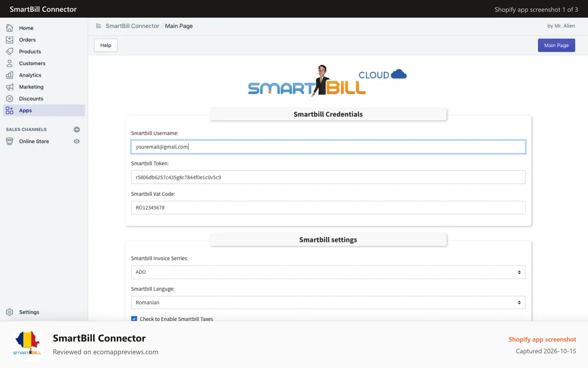Click the Romania flag app icon
The image size is (588, 368).
pos(27,344)
